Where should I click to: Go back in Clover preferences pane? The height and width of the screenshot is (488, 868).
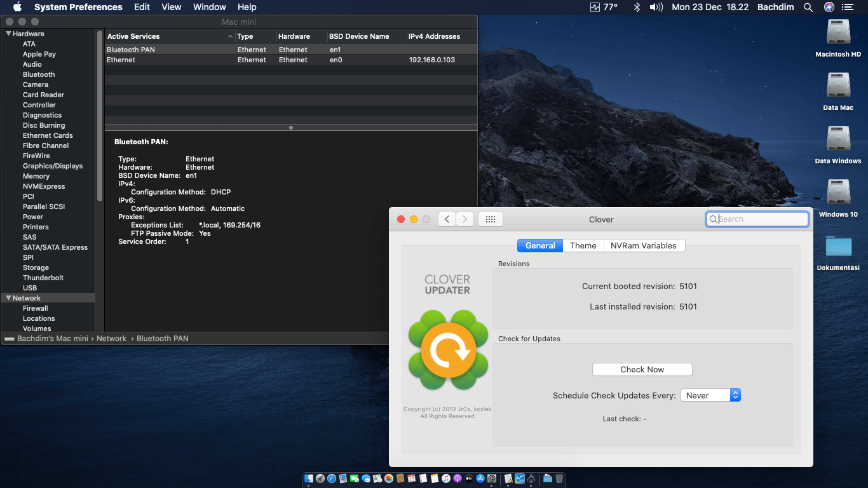tap(447, 219)
